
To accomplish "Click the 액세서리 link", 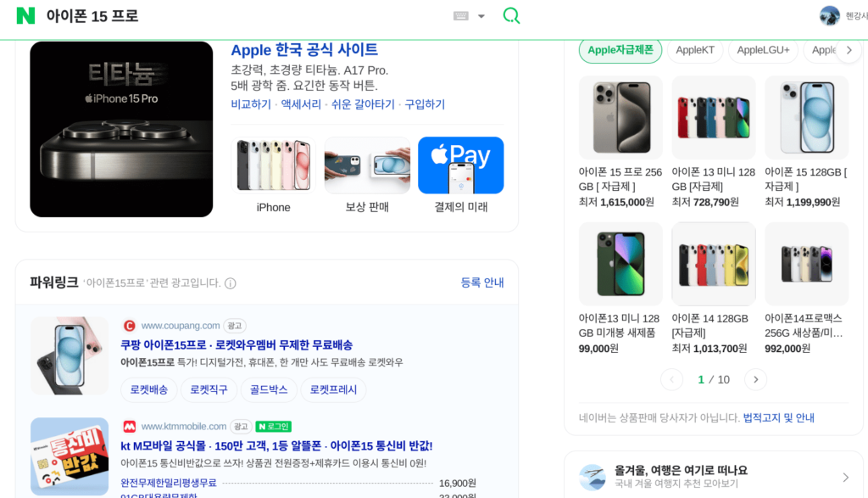I will [x=301, y=104].
